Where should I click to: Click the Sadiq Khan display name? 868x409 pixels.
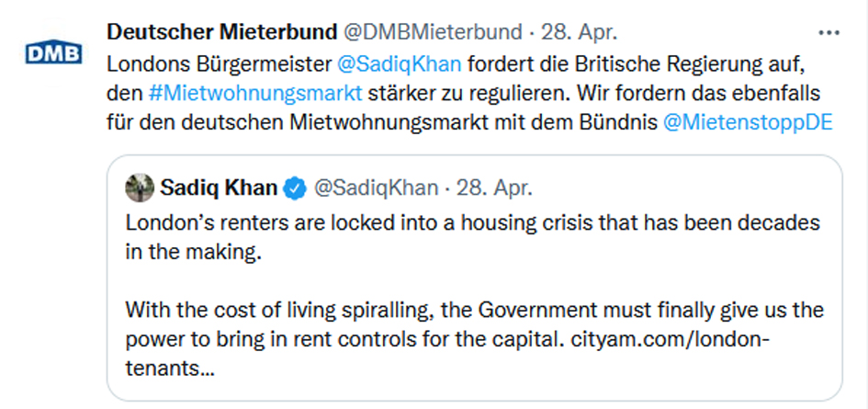pyautogui.click(x=219, y=188)
